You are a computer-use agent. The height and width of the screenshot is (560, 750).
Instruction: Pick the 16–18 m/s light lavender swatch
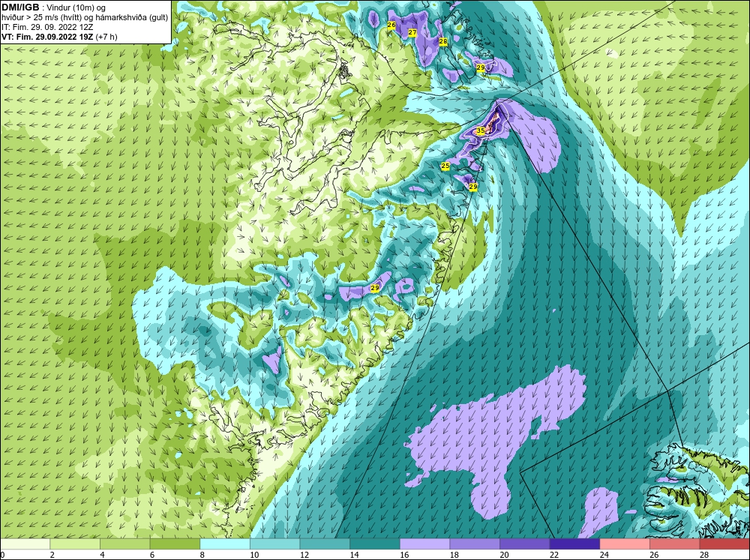tap(424, 544)
